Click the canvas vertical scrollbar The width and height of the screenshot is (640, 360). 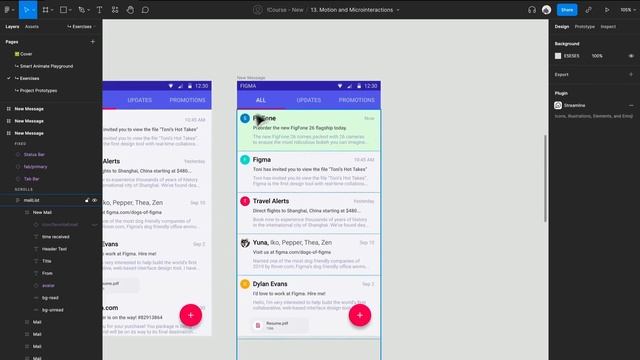click(545, 178)
